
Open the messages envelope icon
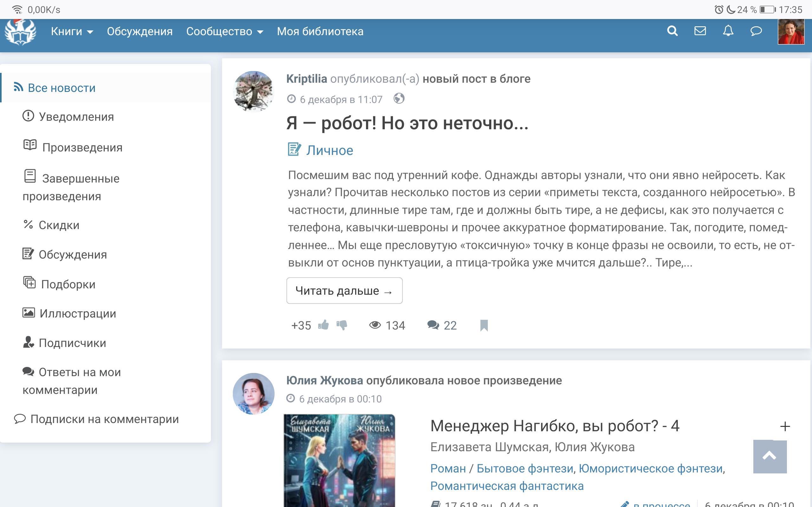pos(700,31)
